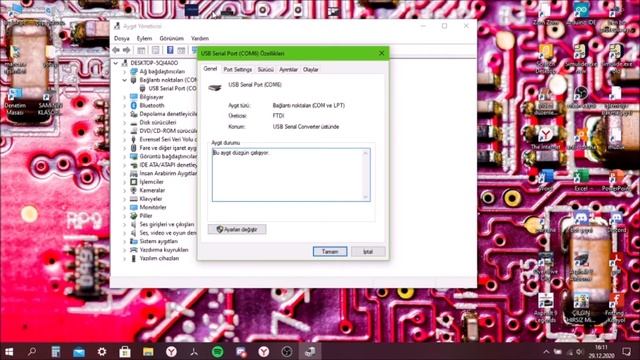640x360 pixels.
Task: Click the taskbar clock showing 16:11
Action: point(602,351)
